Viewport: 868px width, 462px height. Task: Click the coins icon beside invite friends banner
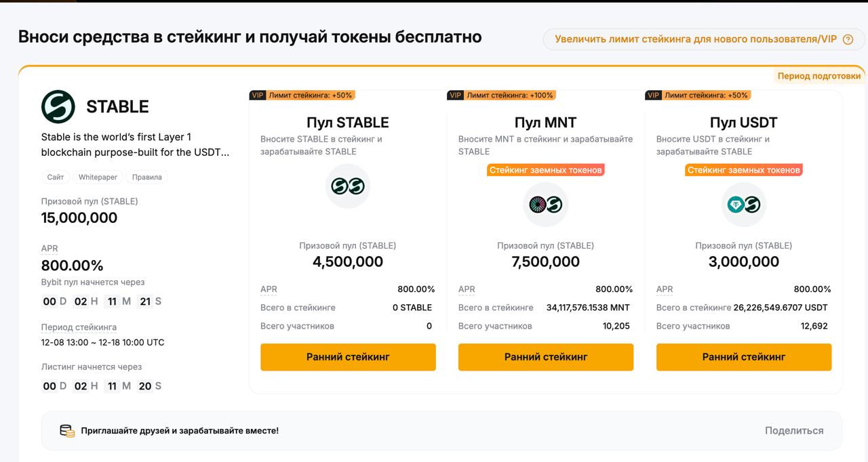[66, 430]
